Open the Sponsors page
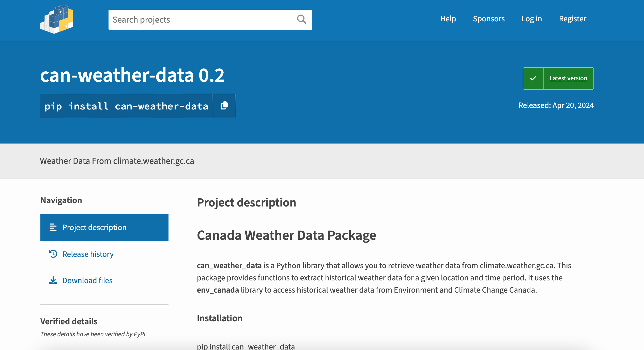 pos(489,19)
